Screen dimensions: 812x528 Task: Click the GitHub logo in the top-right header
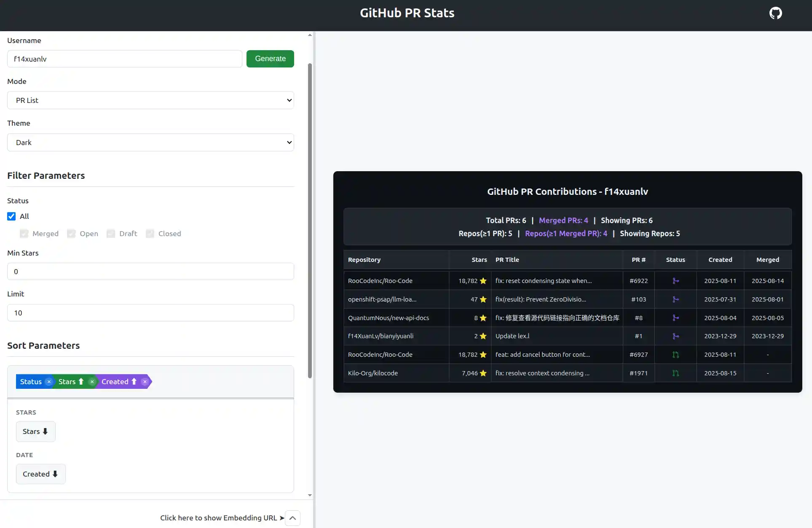click(776, 13)
